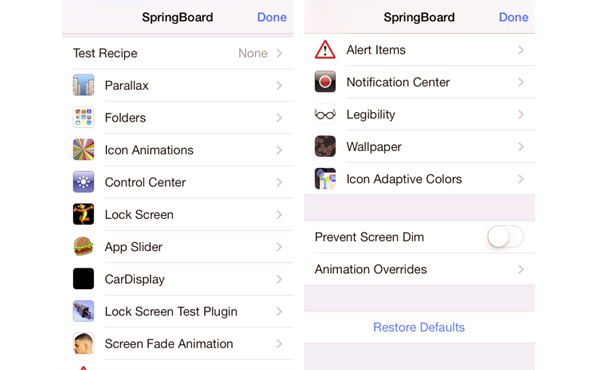Tap the App Slider burger icon
This screenshot has width=600, height=370.
[x=83, y=246]
